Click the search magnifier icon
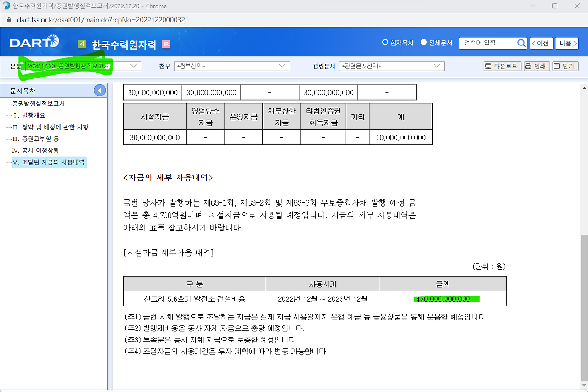Screen dimensions: 588x392 coord(522,43)
